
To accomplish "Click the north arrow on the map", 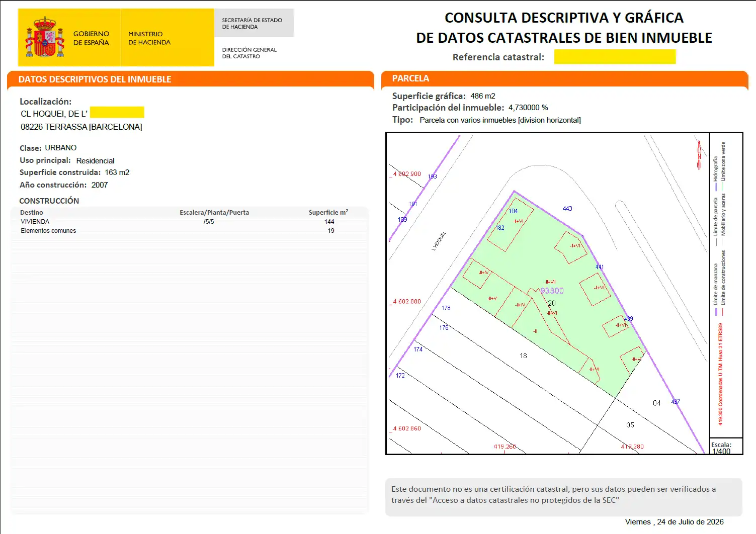I will point(699,154).
